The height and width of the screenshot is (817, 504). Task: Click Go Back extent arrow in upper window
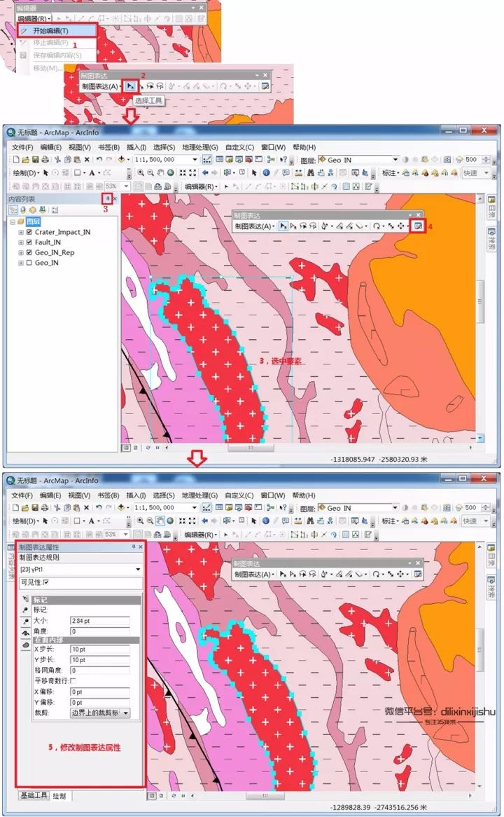(205, 172)
